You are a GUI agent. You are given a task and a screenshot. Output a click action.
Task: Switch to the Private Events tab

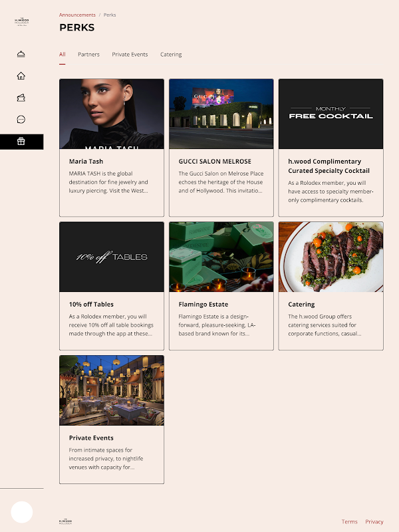(130, 55)
